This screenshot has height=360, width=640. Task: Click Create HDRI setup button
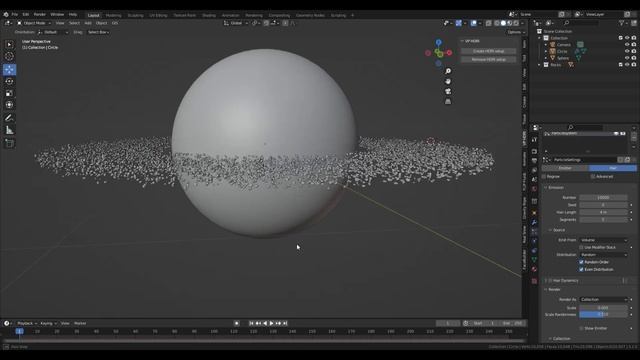pyautogui.click(x=488, y=51)
